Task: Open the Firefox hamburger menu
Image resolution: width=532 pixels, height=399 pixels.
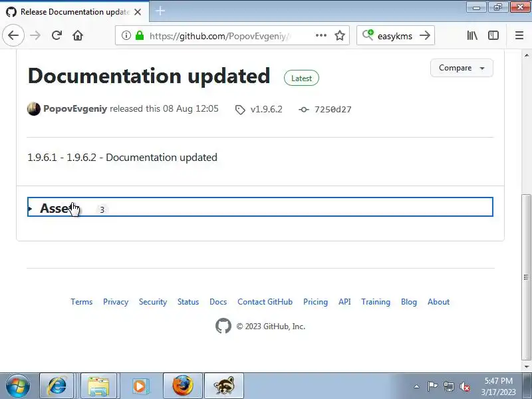Action: pos(519,35)
